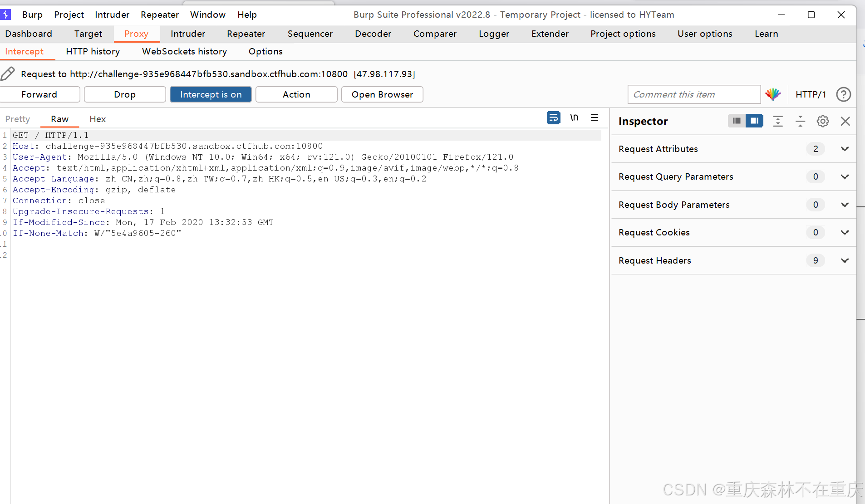Open the Repeater tool tab
Screen dimensions: 865x504
pos(246,34)
